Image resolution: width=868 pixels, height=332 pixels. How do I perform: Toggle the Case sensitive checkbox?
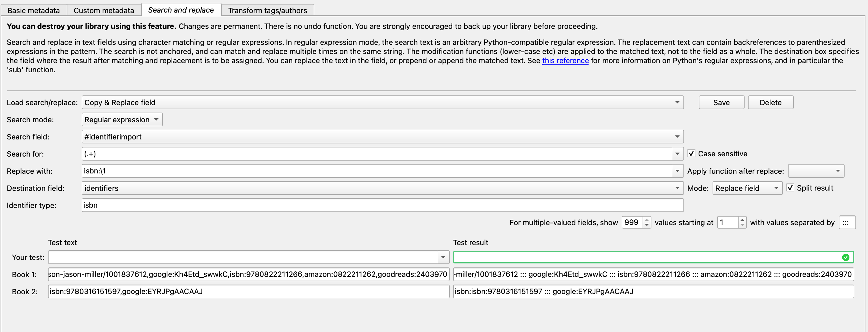[691, 154]
